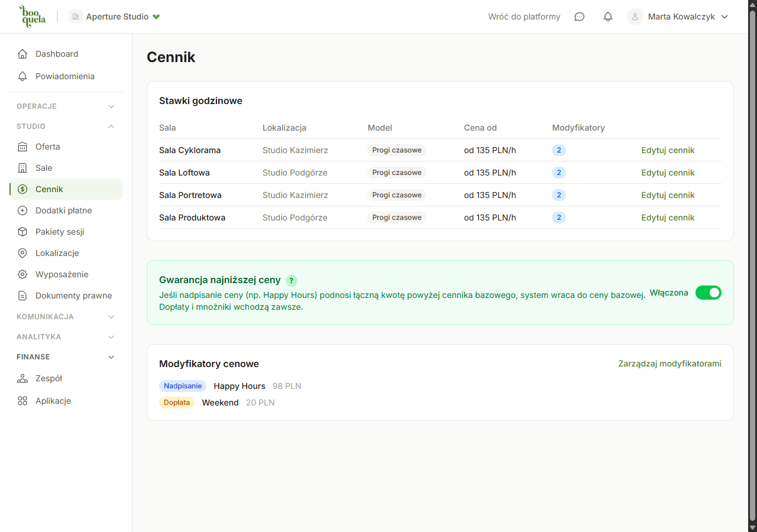Open Dokumenty prawne menu item

click(73, 296)
